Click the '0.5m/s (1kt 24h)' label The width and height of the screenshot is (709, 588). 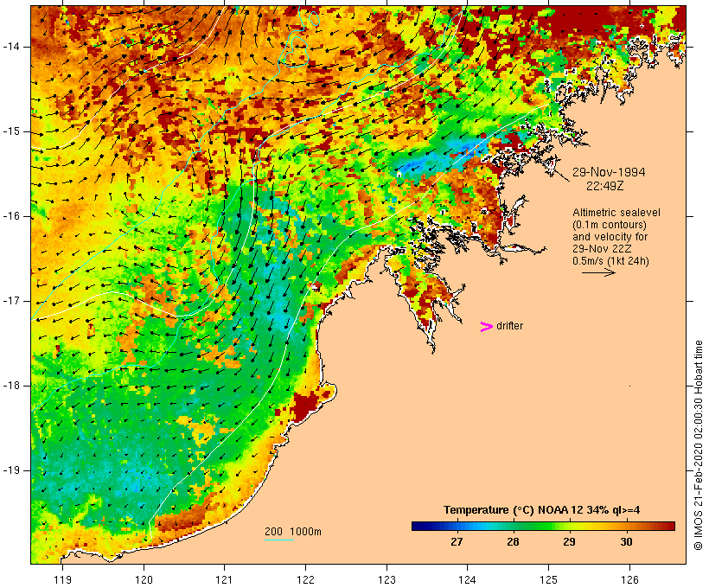pyautogui.click(x=610, y=261)
